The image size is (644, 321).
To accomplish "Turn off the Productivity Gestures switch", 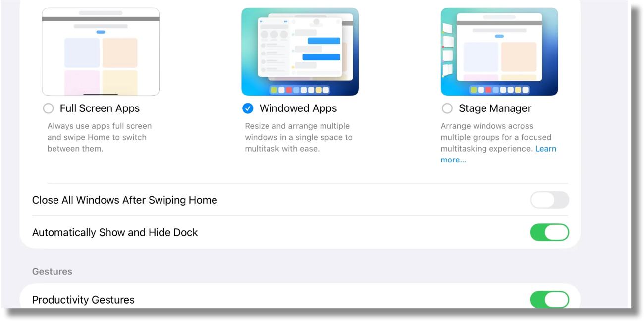I will pos(549,300).
